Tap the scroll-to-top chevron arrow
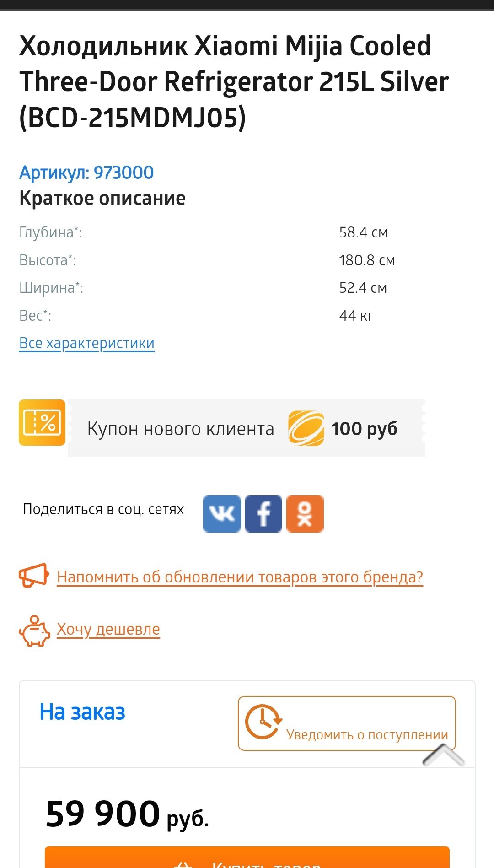Screen dimensions: 494x868 tap(443, 755)
